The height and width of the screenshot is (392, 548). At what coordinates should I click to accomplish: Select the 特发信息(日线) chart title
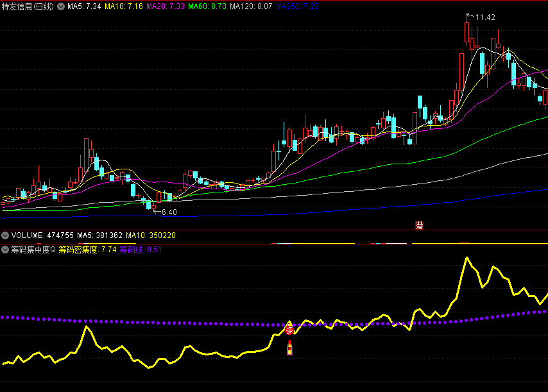pyautogui.click(x=28, y=6)
